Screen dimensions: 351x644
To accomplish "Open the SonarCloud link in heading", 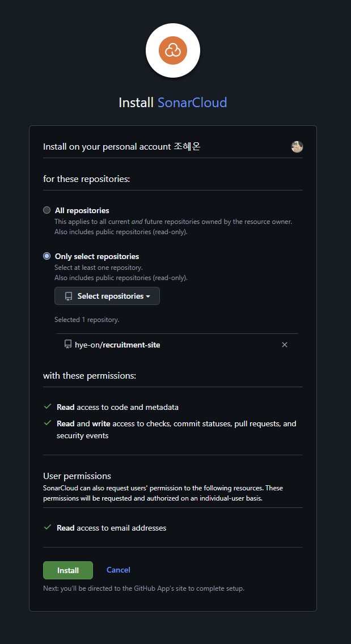I will [x=192, y=103].
